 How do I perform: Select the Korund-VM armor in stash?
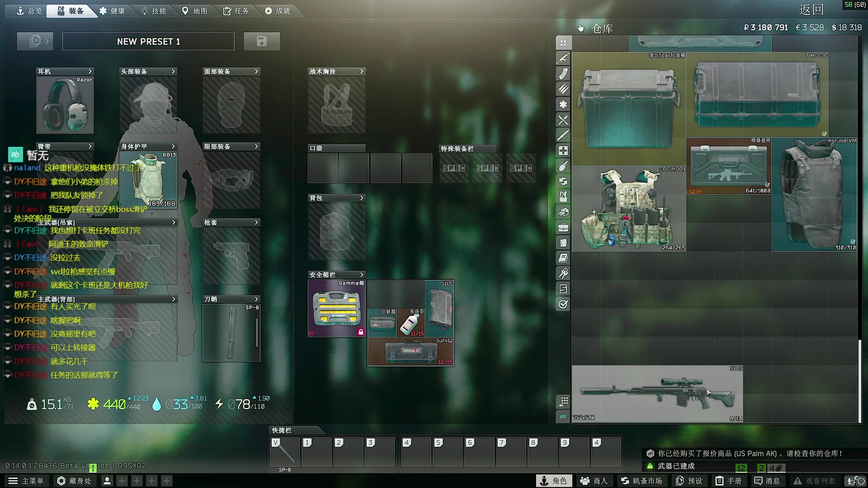coord(814,195)
